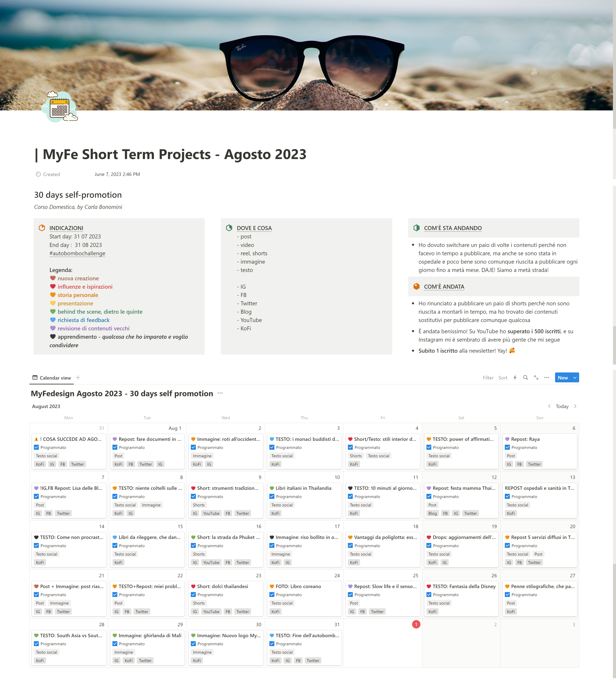The image size is (616, 684).
Task: Toggle Programmato checkbox on Libri italiani in Thailandia
Action: tap(272, 496)
